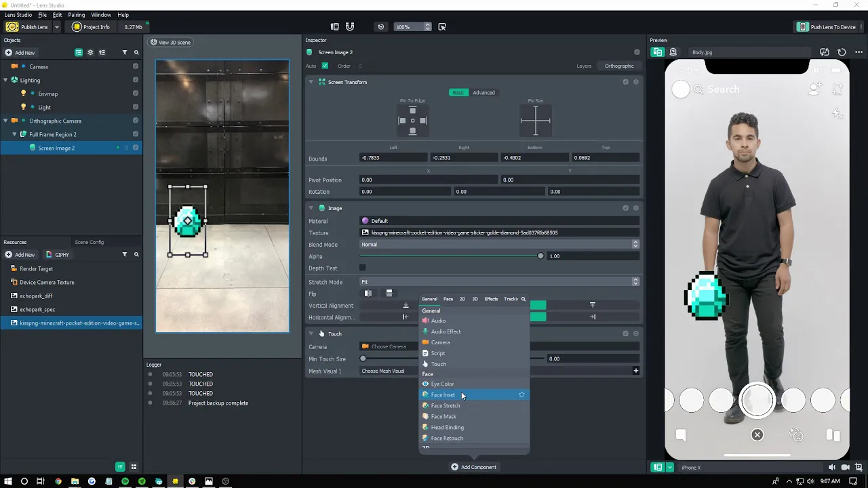Image resolution: width=868 pixels, height=488 pixels.
Task: Switch Objects panel to hierarchy view icon
Action: coord(79,53)
